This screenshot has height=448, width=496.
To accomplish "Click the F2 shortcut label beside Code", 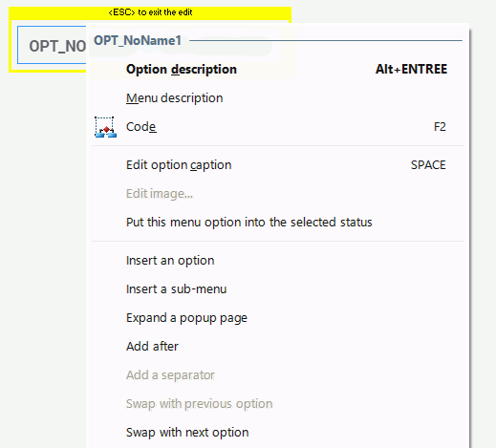I will tap(440, 127).
